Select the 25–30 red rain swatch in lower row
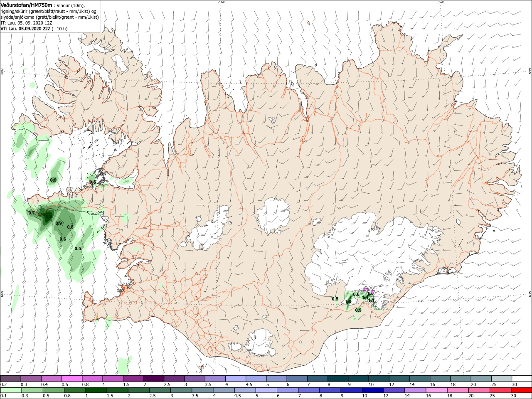Image resolution: width=532 pixels, height=399 pixels. pyautogui.click(x=500, y=390)
